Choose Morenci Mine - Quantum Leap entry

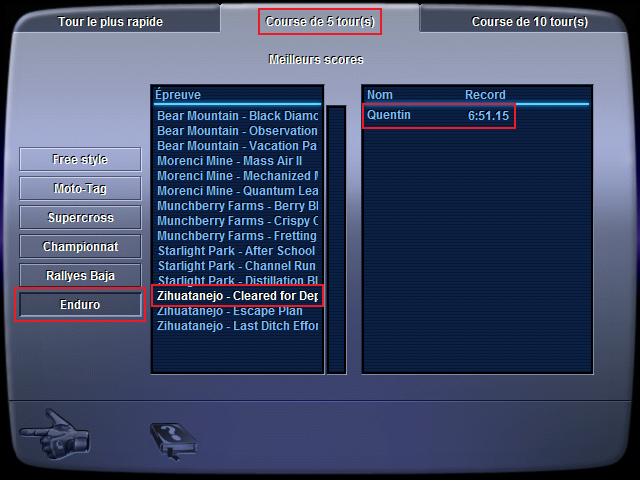237,191
